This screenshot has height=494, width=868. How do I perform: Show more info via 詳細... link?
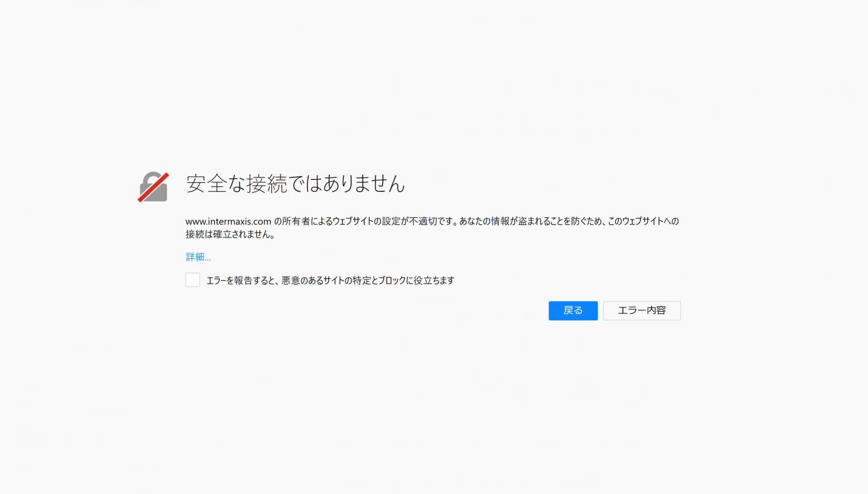tap(198, 257)
